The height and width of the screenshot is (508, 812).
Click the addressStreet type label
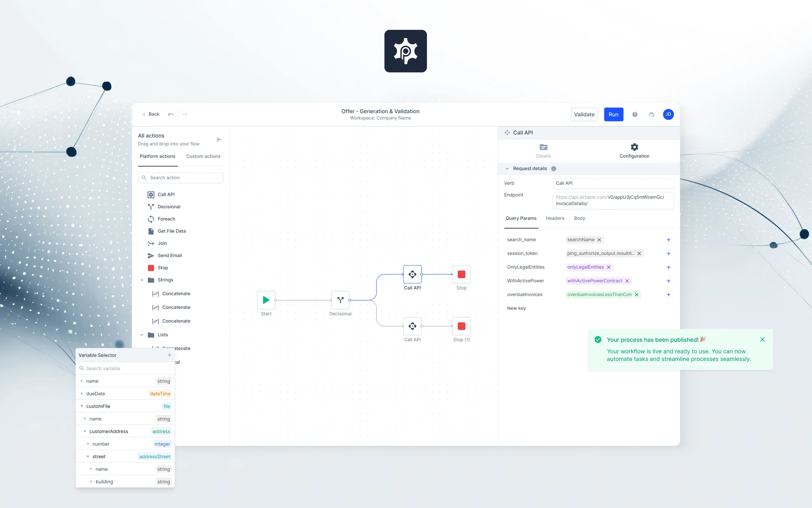pos(155,457)
